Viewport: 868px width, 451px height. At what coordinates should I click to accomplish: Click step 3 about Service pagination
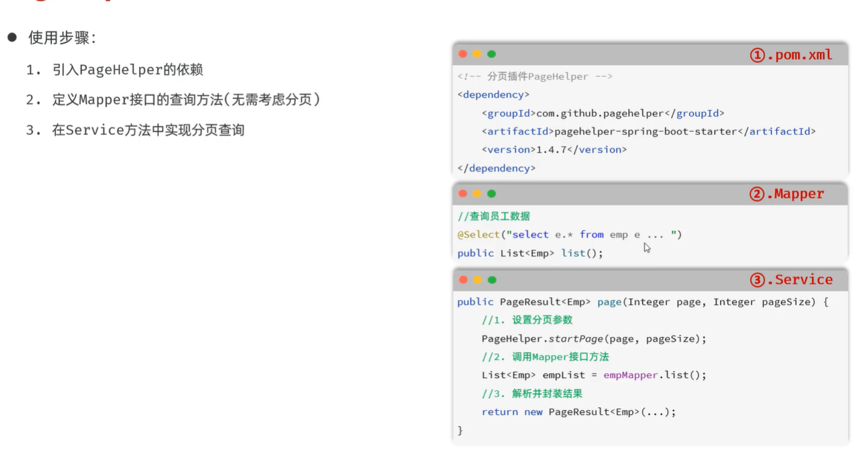pos(135,130)
